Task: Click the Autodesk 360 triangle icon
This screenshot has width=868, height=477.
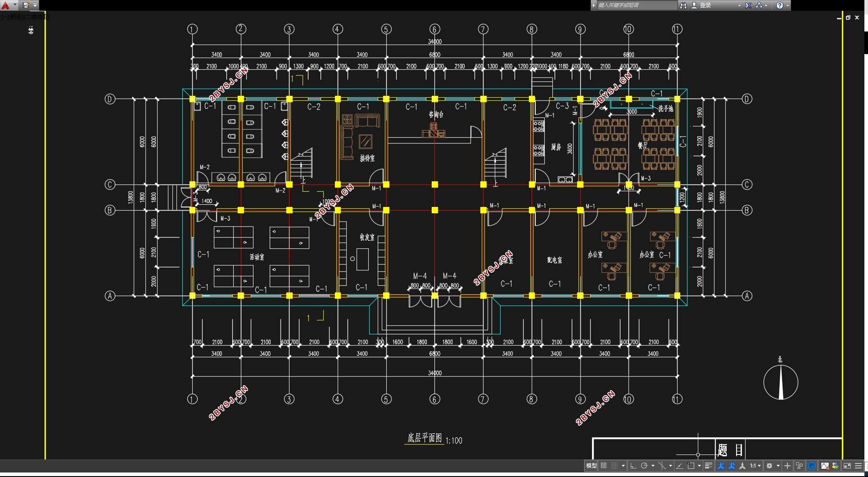Action: click(759, 5)
